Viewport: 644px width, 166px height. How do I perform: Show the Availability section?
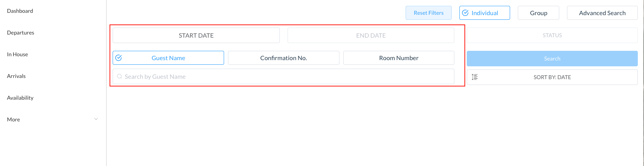(20, 98)
